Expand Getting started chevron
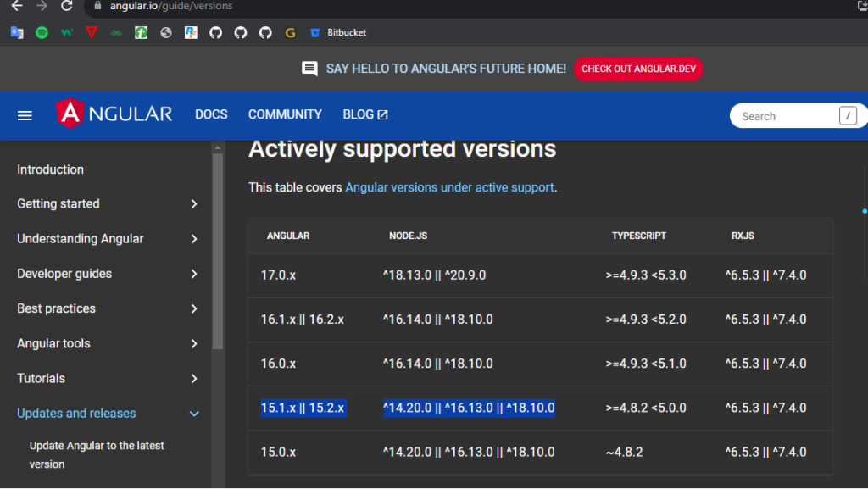868x489 pixels. 194,204
